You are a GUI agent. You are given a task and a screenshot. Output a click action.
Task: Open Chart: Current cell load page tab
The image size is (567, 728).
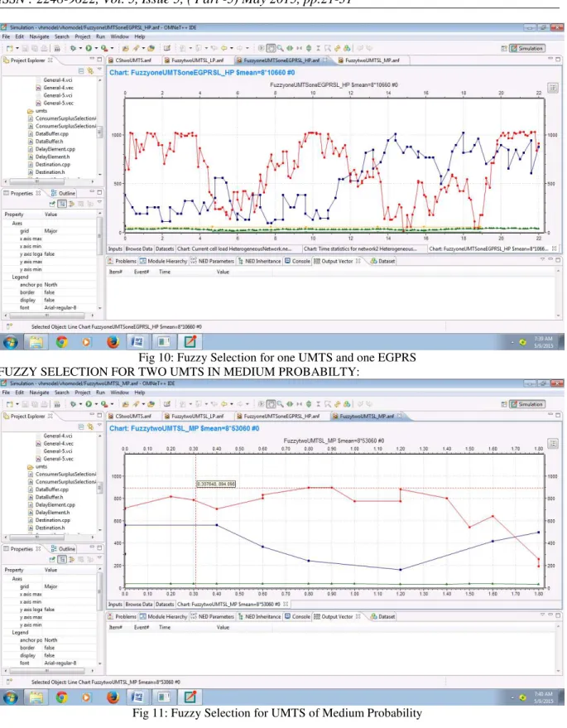pos(234,248)
